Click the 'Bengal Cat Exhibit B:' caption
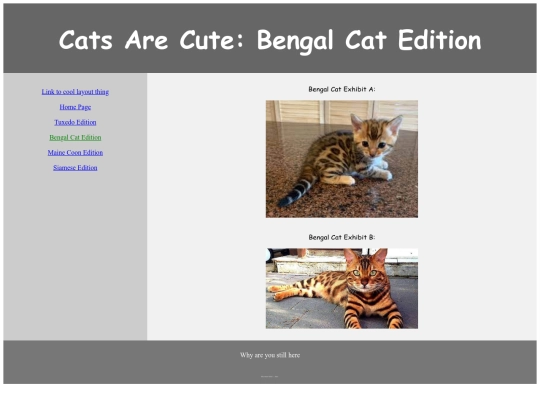 [x=342, y=237]
